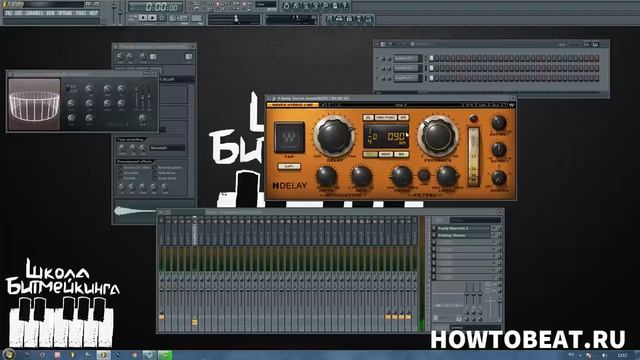The image size is (640, 360).
Task: Toggle the filter Link button in H-Delay
Action: 424,176
